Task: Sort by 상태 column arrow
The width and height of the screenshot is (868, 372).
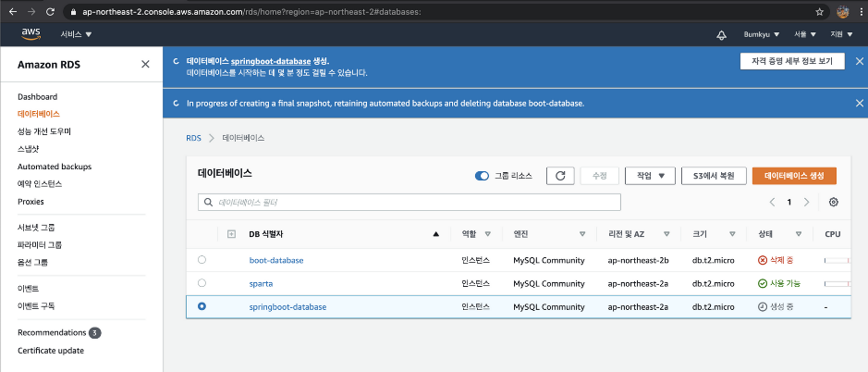Action: [799, 234]
